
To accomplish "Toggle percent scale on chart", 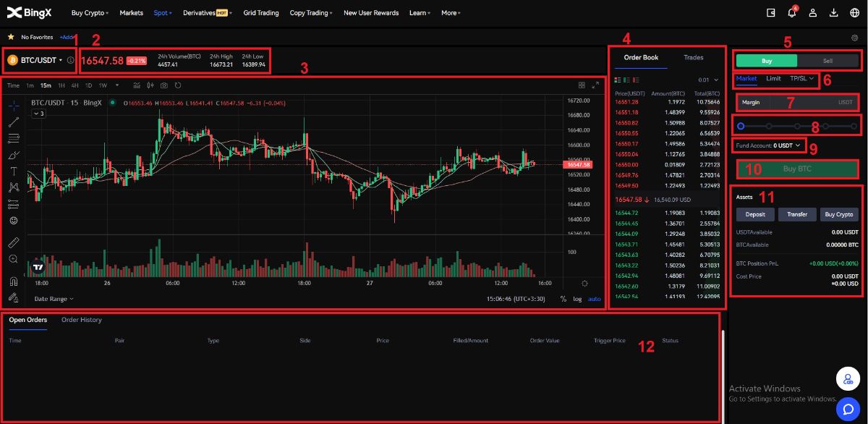I will (x=563, y=299).
